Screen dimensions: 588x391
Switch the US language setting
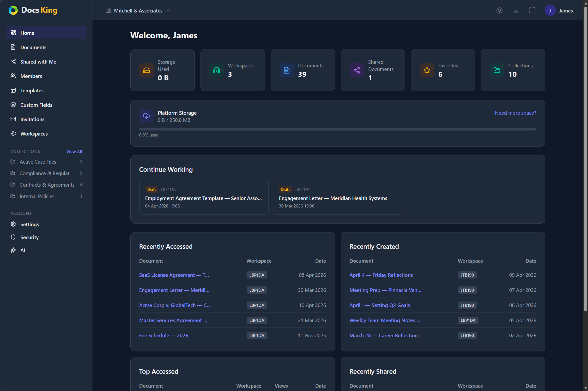(516, 11)
